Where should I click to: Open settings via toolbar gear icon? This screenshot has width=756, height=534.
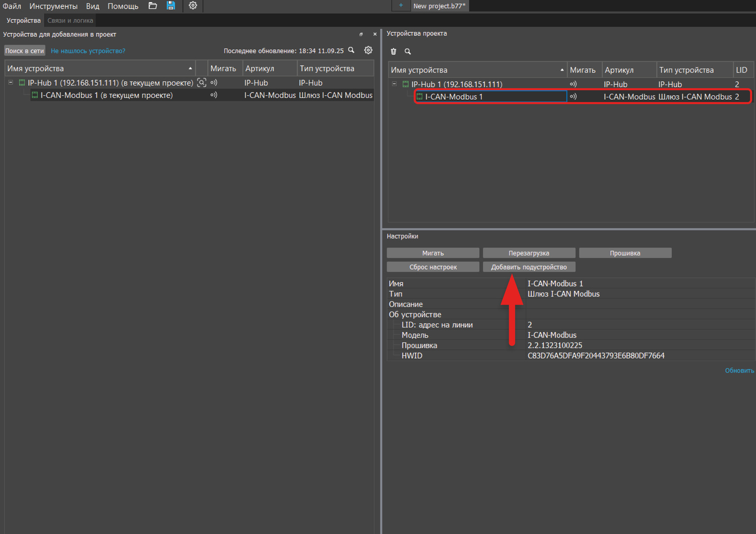[x=193, y=6]
